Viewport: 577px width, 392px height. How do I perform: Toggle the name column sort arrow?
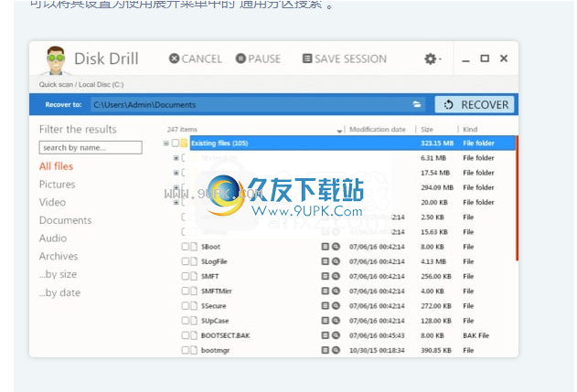(x=339, y=131)
